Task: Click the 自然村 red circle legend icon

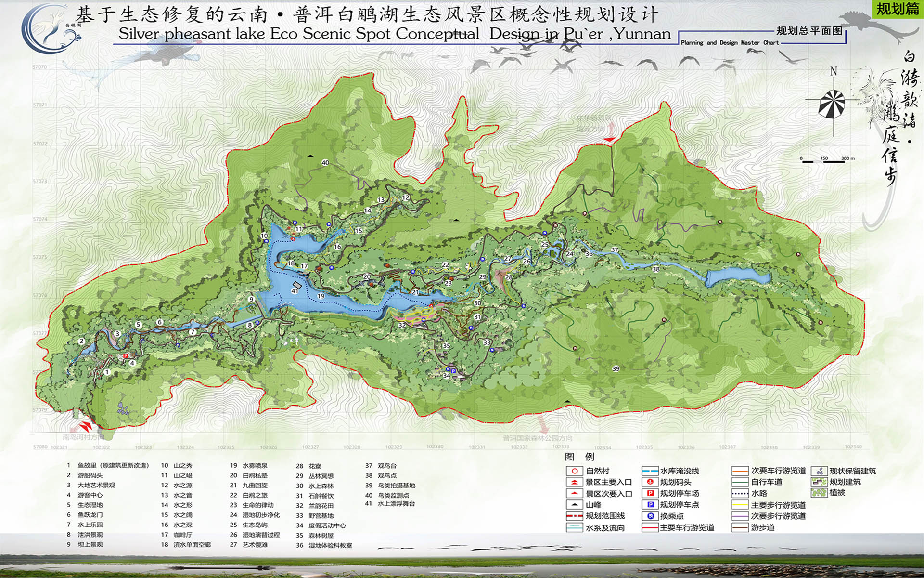Action: [x=574, y=471]
